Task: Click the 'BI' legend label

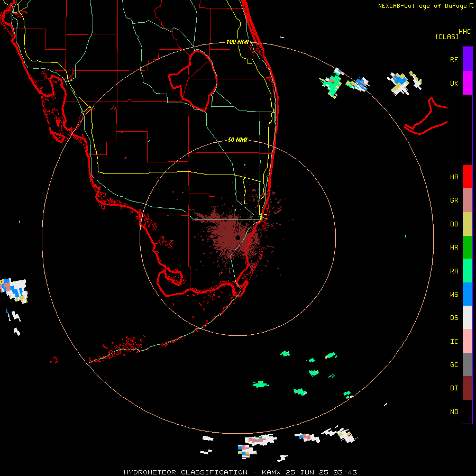Action: coord(454,388)
